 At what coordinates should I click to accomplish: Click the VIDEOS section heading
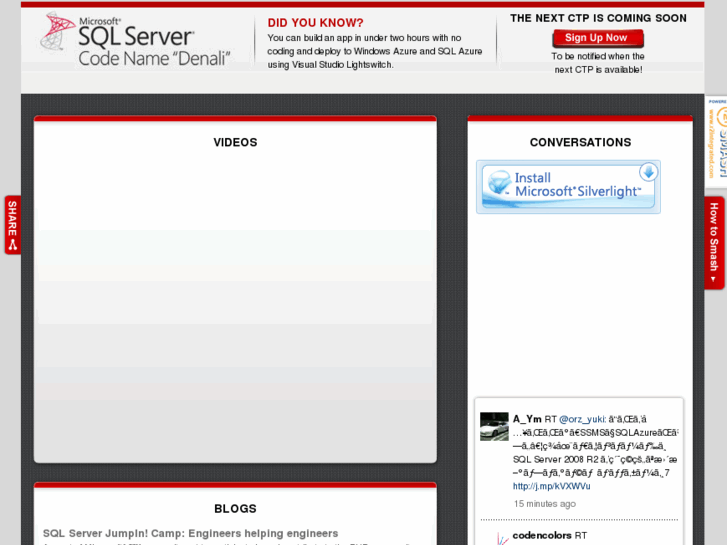point(235,142)
